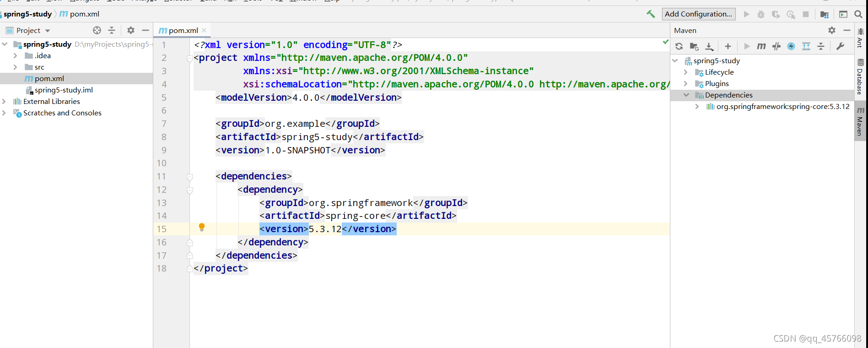
Task: Expand External Libraries node
Action: [4, 101]
